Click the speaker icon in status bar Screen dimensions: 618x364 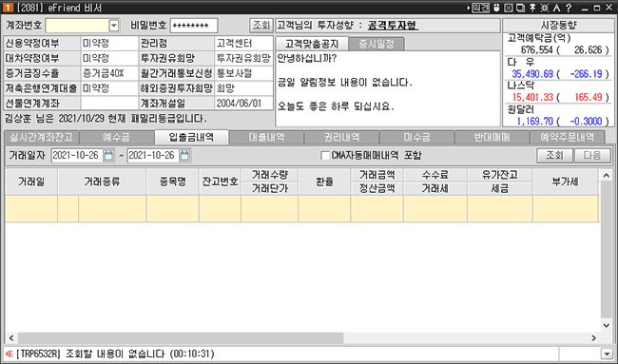10,354
